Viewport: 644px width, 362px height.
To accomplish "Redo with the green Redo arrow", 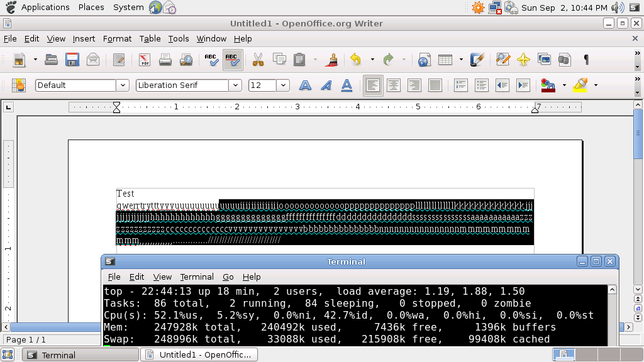I will point(388,60).
